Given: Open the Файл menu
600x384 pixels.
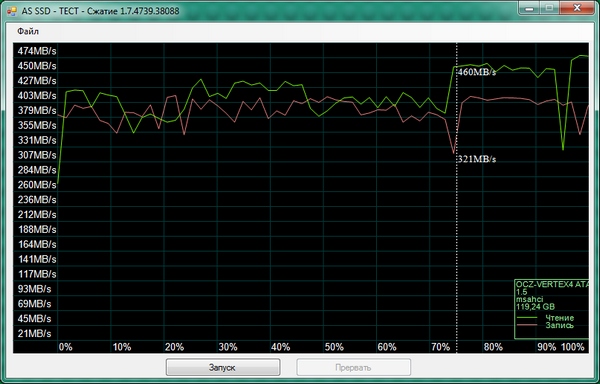Looking at the screenshot, I should click(28, 31).
